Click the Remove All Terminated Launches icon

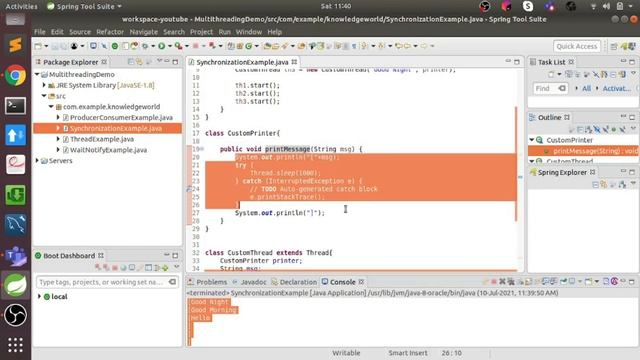(x=511, y=282)
